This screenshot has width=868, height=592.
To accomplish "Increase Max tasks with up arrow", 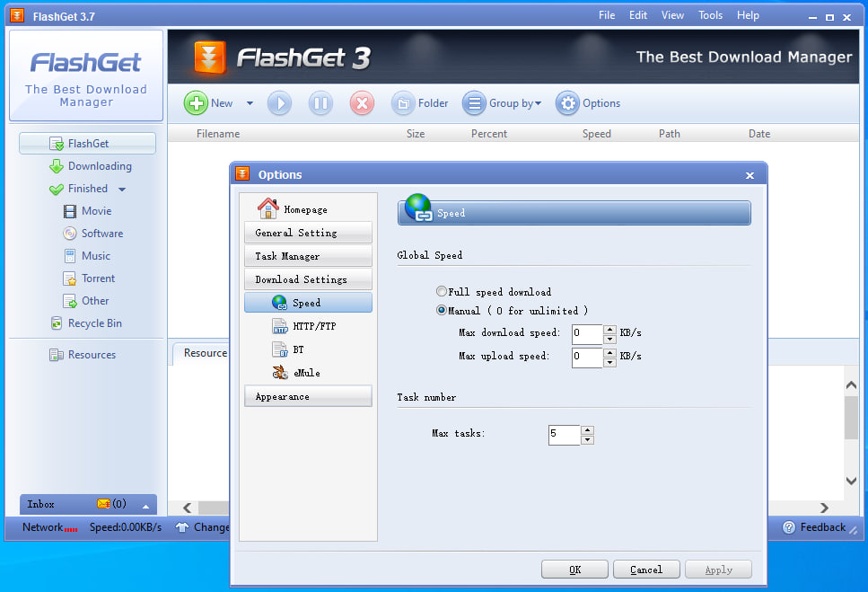I will [587, 430].
